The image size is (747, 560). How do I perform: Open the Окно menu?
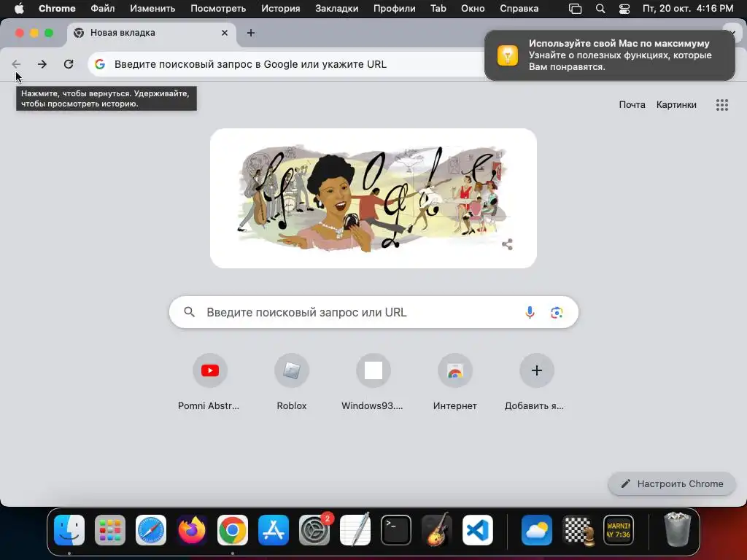point(473,9)
